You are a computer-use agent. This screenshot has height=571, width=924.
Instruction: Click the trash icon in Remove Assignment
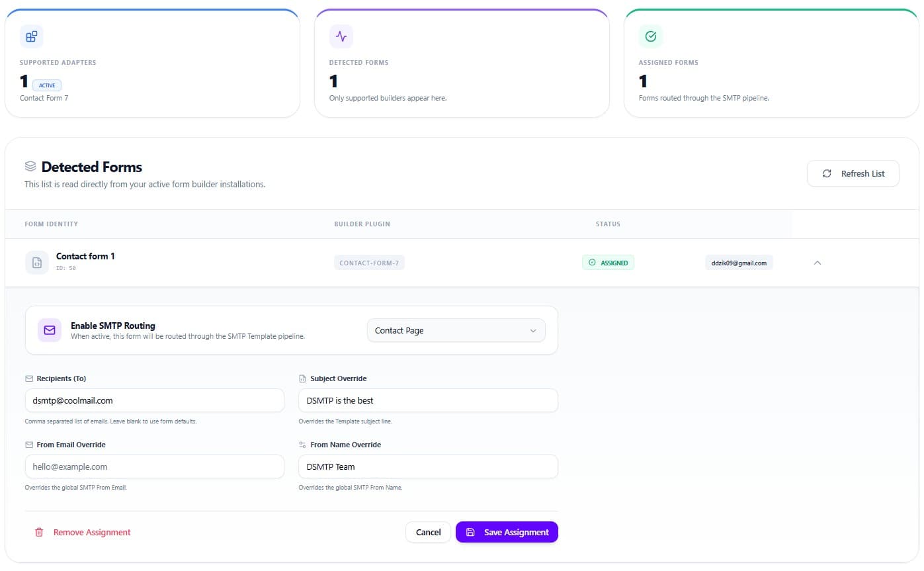tap(39, 532)
